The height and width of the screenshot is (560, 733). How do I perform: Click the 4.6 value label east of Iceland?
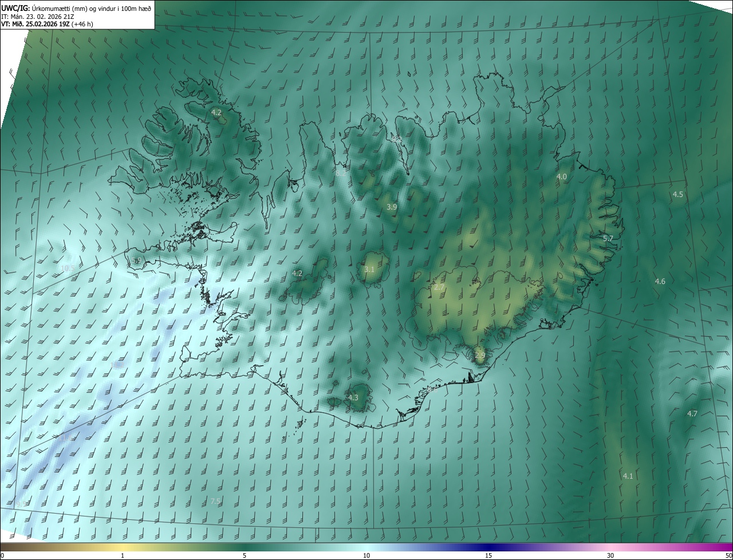[660, 282]
